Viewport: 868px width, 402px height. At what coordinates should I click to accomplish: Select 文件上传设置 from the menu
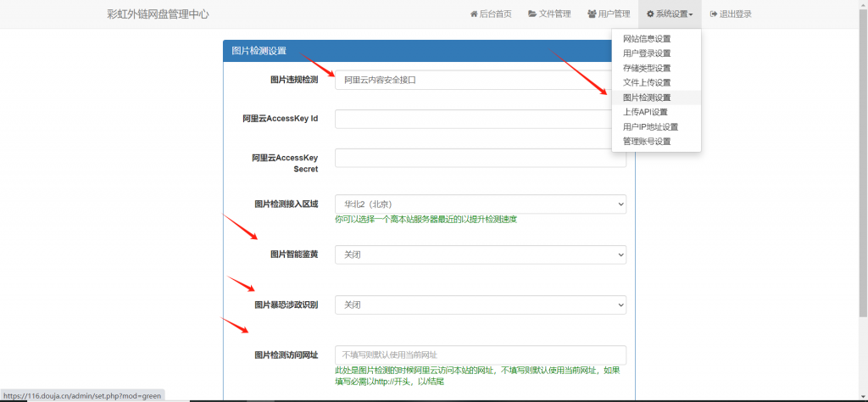[x=656, y=82]
